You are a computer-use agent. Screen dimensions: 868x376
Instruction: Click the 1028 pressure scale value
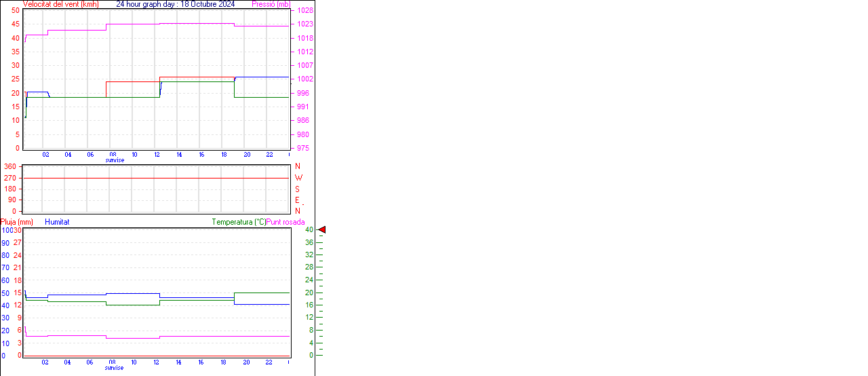(304, 11)
